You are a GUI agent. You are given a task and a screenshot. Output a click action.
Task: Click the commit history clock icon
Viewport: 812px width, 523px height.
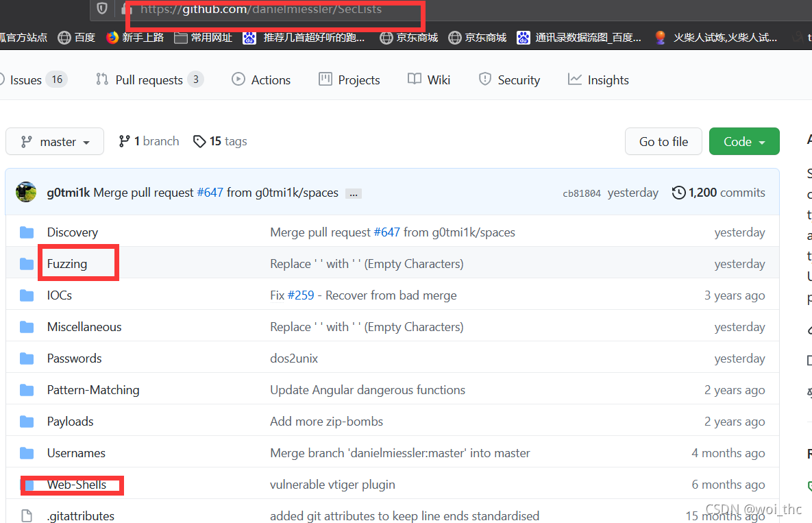point(678,193)
